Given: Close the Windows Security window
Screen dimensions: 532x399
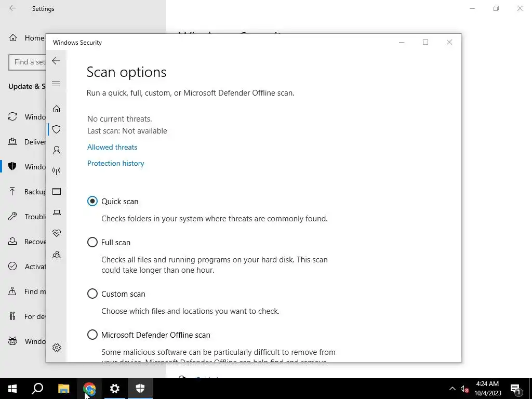Looking at the screenshot, I should tap(449, 42).
